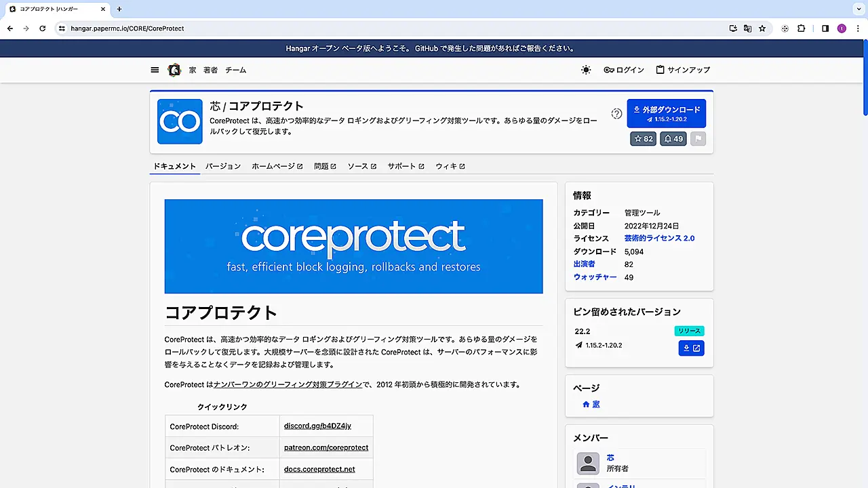Click the CoreProtect project avatar
The height and width of the screenshot is (488, 868).
point(180,122)
